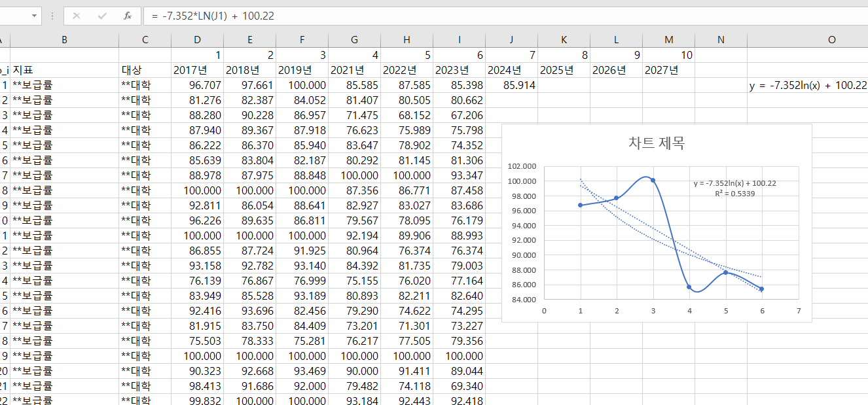Screen dimensions: 868x405
Task: Select the cell showing 93.347
Action: (459, 175)
